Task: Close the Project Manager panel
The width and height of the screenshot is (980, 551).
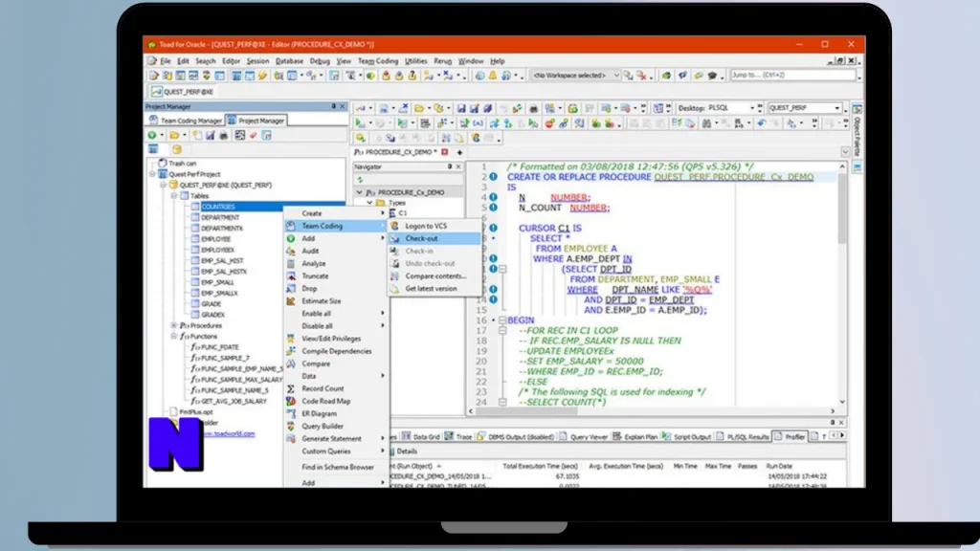Action: click(x=343, y=107)
